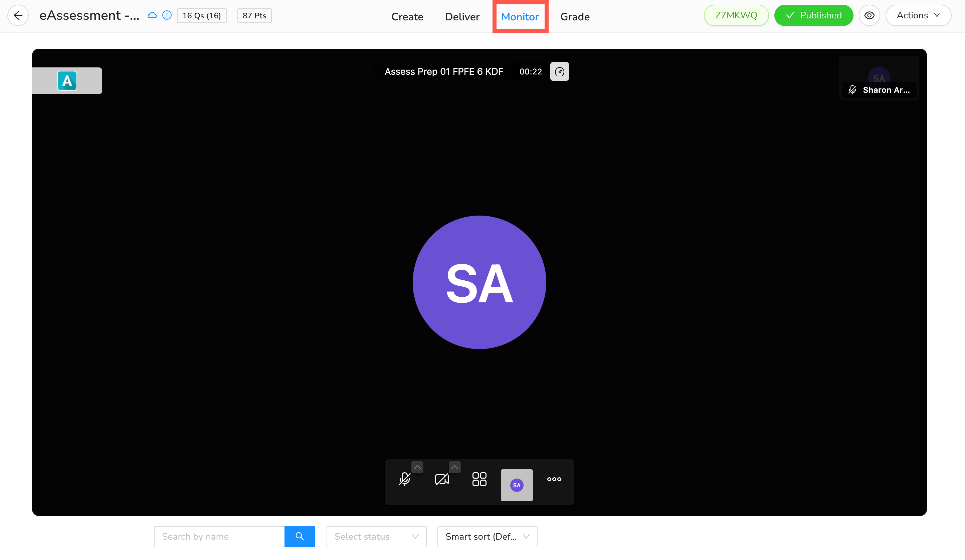
Task: Click the speedometer icon beside timer
Action: pyautogui.click(x=559, y=71)
